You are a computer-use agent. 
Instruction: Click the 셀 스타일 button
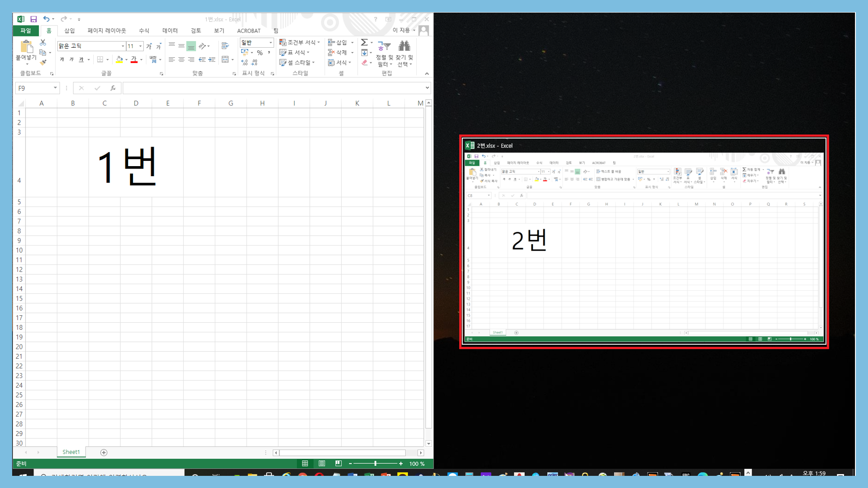pos(298,62)
